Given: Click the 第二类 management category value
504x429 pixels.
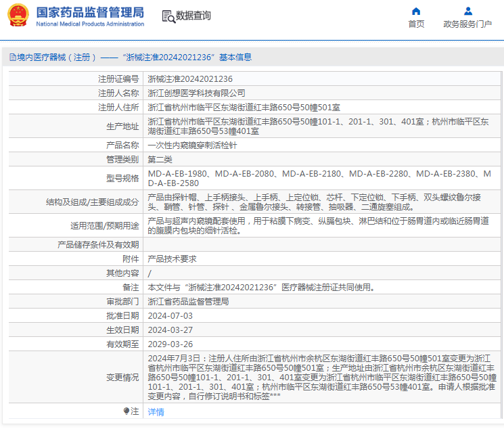Looking at the screenshot, I should click(x=160, y=159).
